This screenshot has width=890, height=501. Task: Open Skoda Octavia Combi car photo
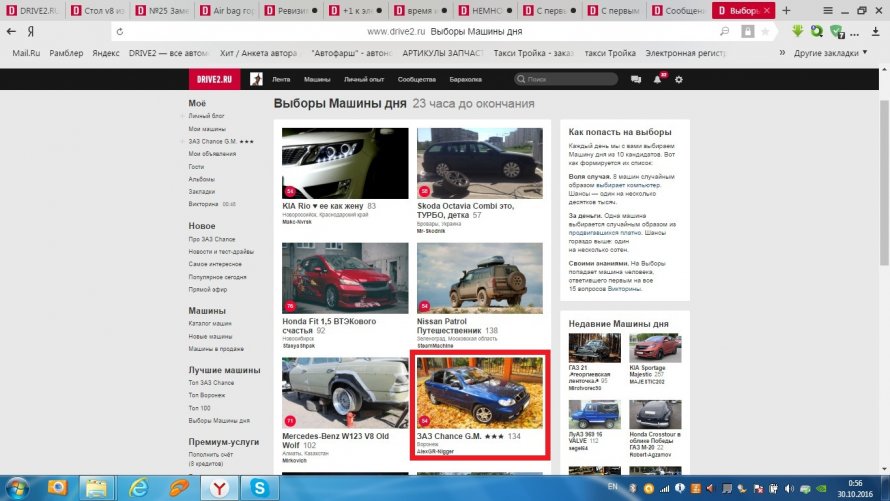(480, 163)
